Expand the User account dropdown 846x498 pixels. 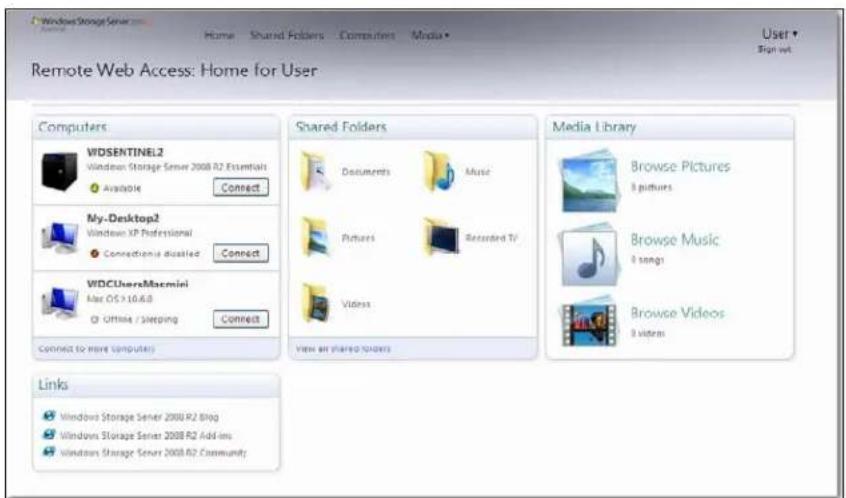pos(780,34)
